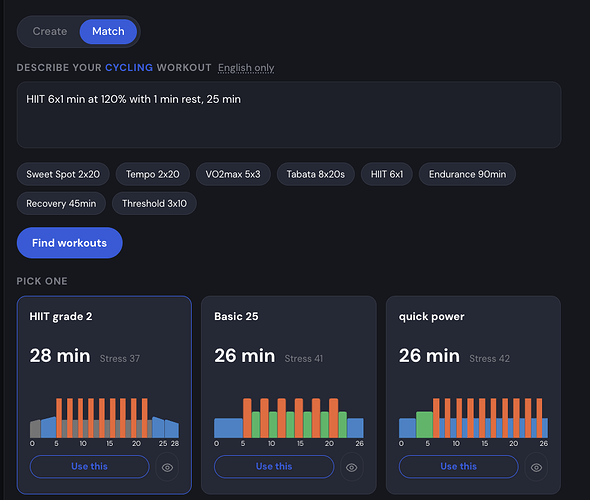Click the Find workouts button
The width and height of the screenshot is (590, 500).
(x=70, y=243)
